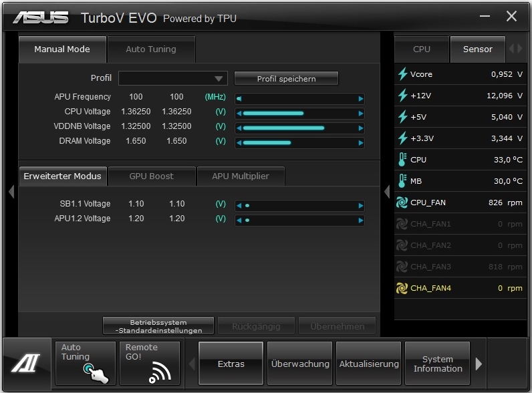532x393 pixels.
Task: Cycle sensor panel tabs with top arrows
Action: point(516,49)
